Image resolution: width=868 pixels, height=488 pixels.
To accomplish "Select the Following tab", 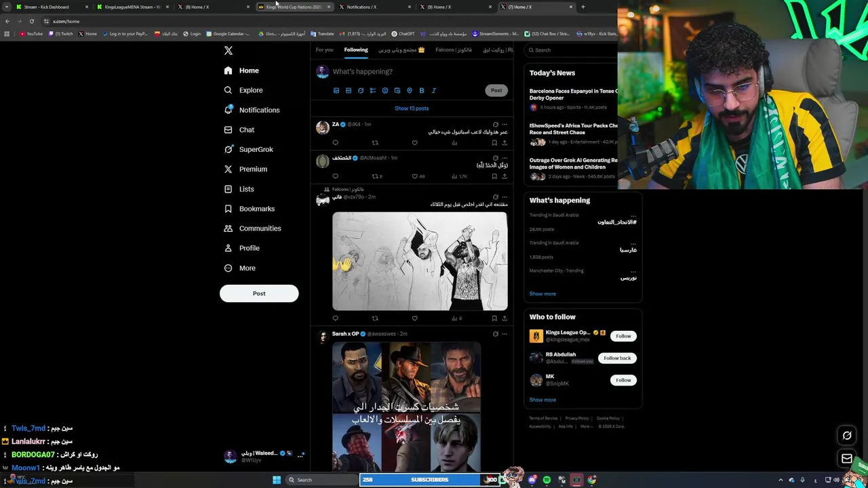I will 356,50.
